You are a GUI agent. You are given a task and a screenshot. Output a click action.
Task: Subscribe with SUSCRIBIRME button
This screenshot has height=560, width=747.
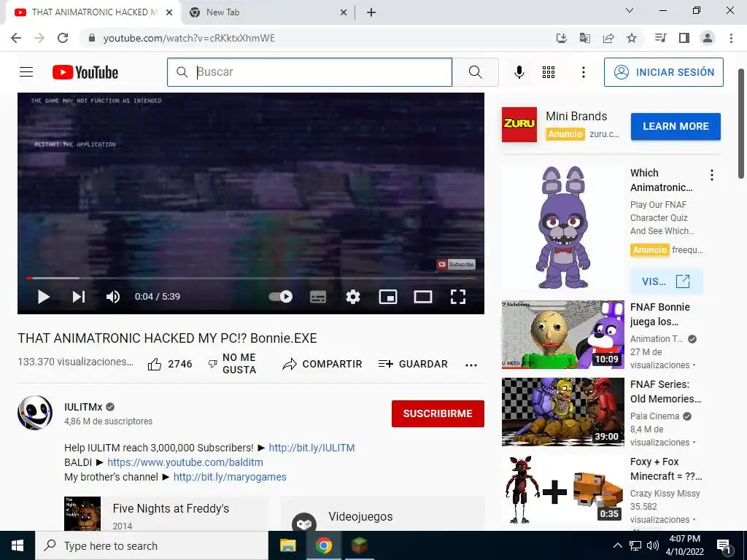tap(438, 413)
